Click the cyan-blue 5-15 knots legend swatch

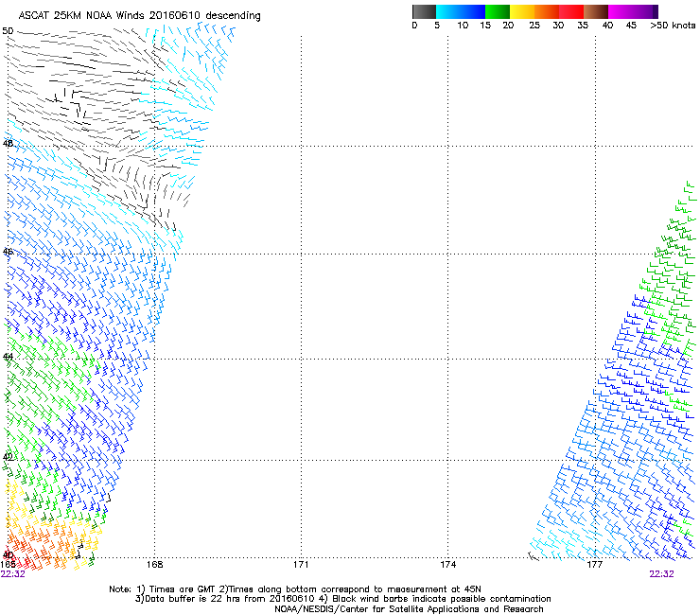point(461,11)
